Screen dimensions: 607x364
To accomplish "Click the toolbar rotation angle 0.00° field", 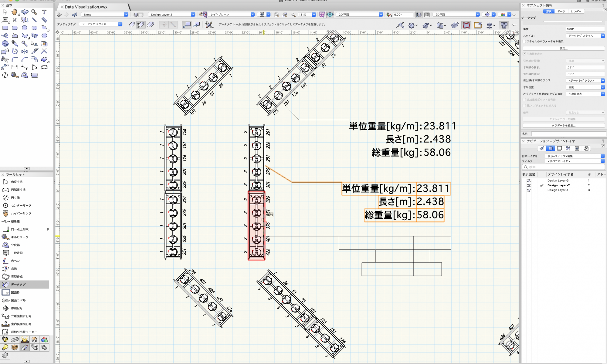I will (403, 15).
